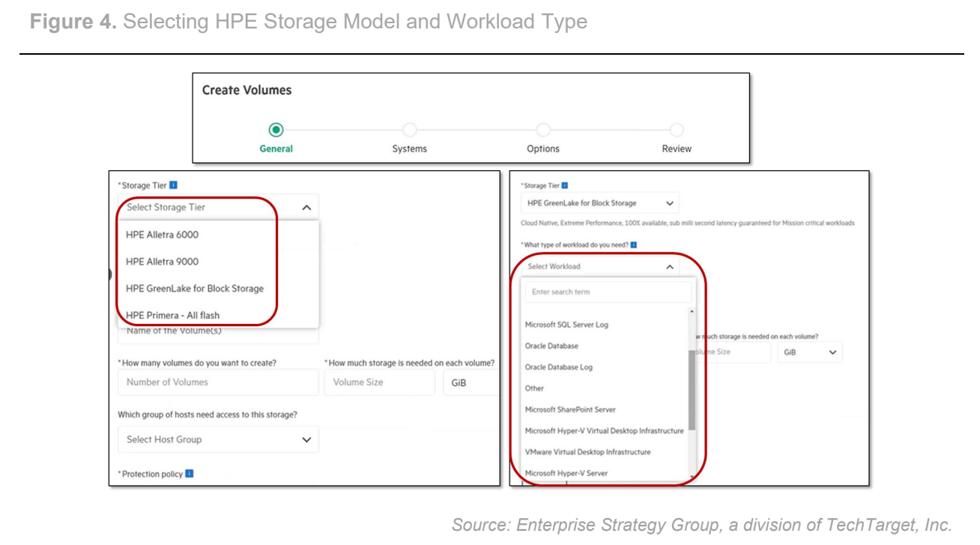The height and width of the screenshot is (545, 980).
Task: Click the info icon beside right panel Storage Tier
Action: (x=565, y=185)
